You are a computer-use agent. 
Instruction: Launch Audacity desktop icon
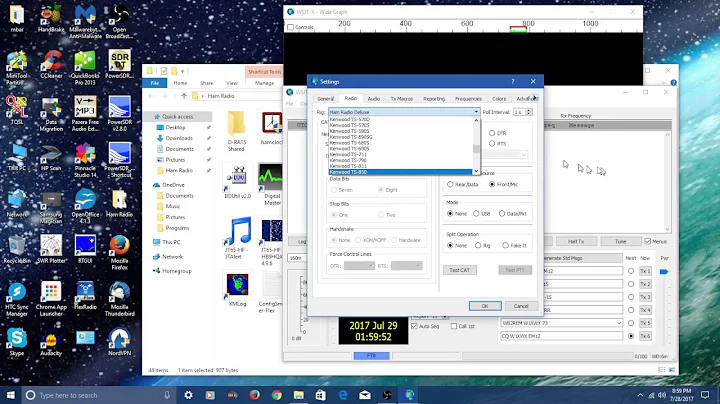[x=51, y=342]
